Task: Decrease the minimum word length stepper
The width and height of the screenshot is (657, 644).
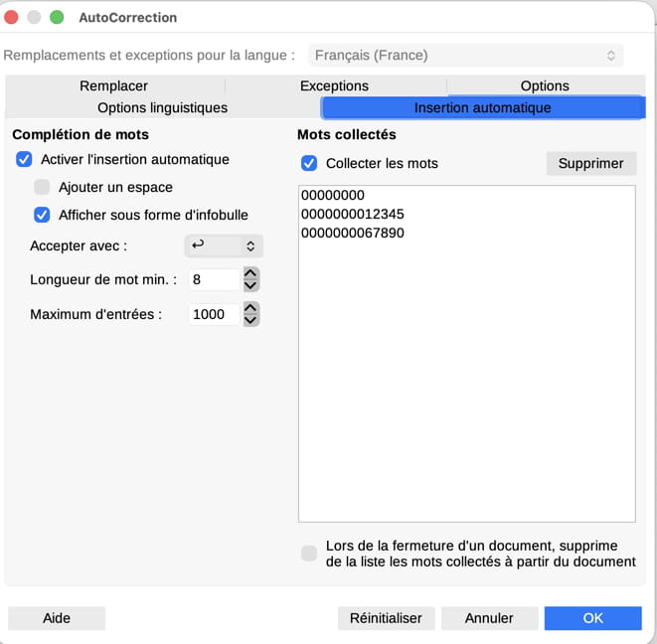Action: click(251, 286)
